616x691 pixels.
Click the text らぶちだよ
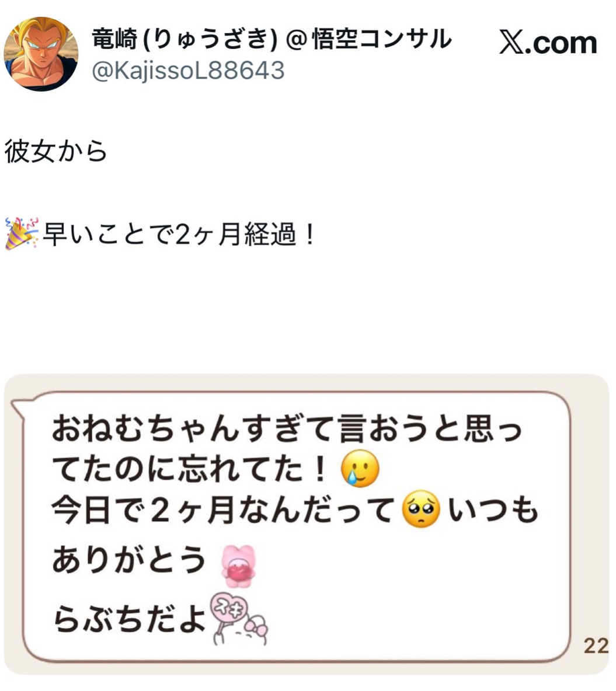pos(130,619)
